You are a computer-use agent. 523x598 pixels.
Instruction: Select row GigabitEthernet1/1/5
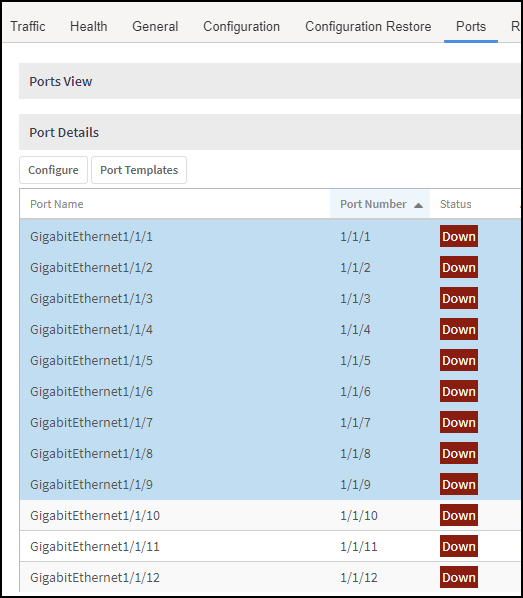[x=270, y=360]
